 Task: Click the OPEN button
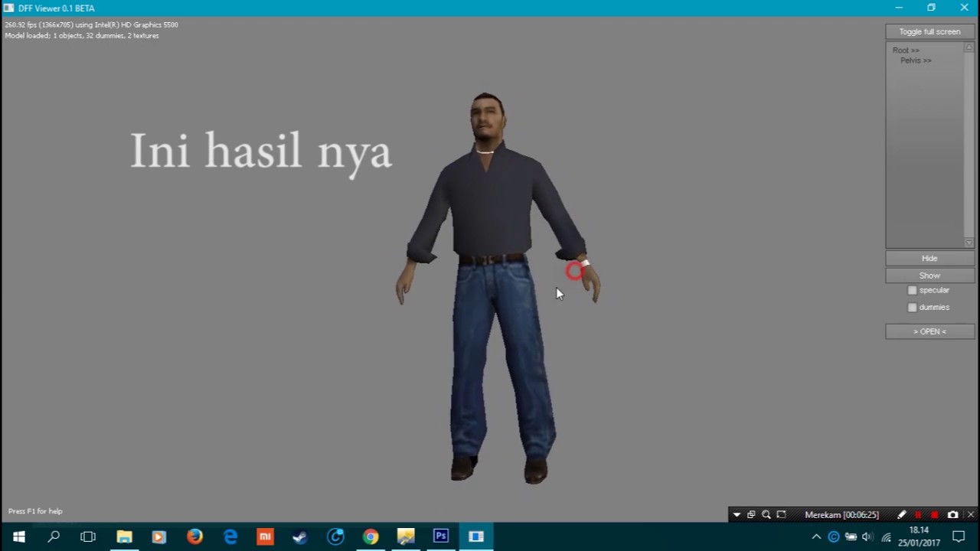[x=929, y=331]
